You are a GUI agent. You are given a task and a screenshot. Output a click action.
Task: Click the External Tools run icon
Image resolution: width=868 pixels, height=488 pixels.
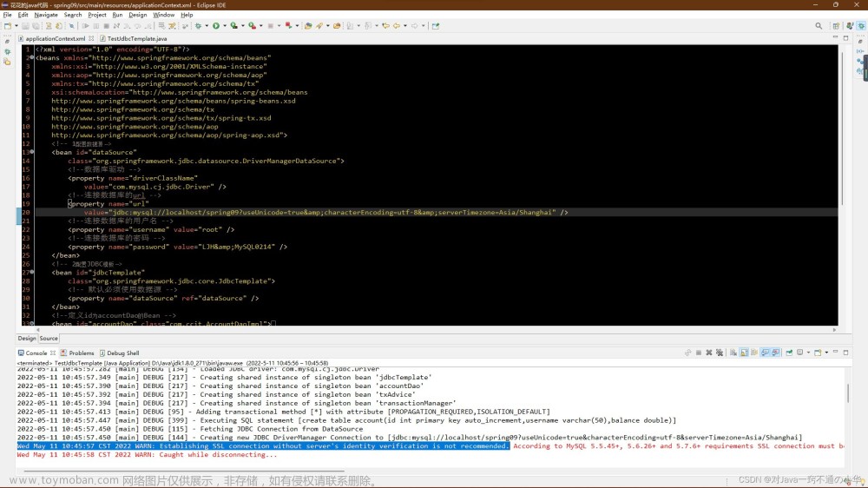pyautogui.click(x=252, y=25)
